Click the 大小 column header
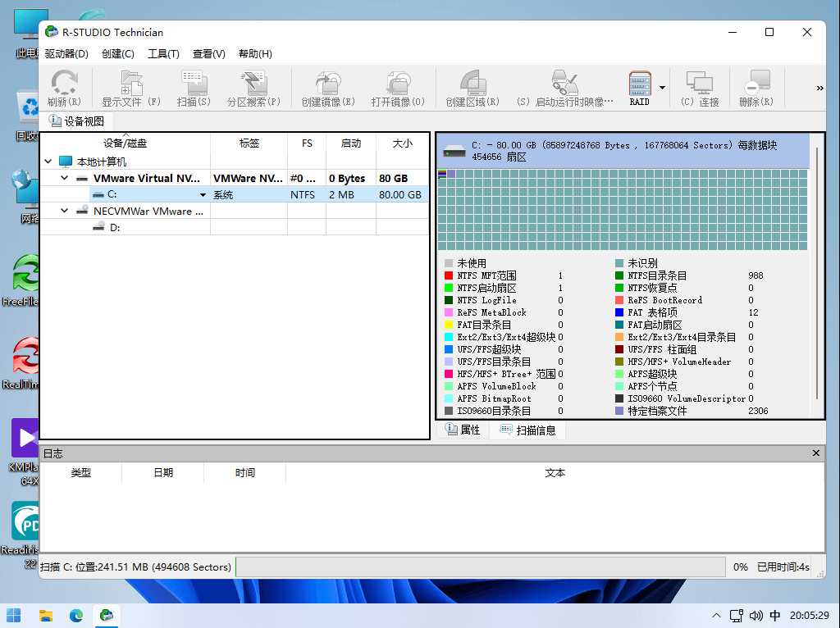This screenshot has width=840, height=628. [x=402, y=143]
